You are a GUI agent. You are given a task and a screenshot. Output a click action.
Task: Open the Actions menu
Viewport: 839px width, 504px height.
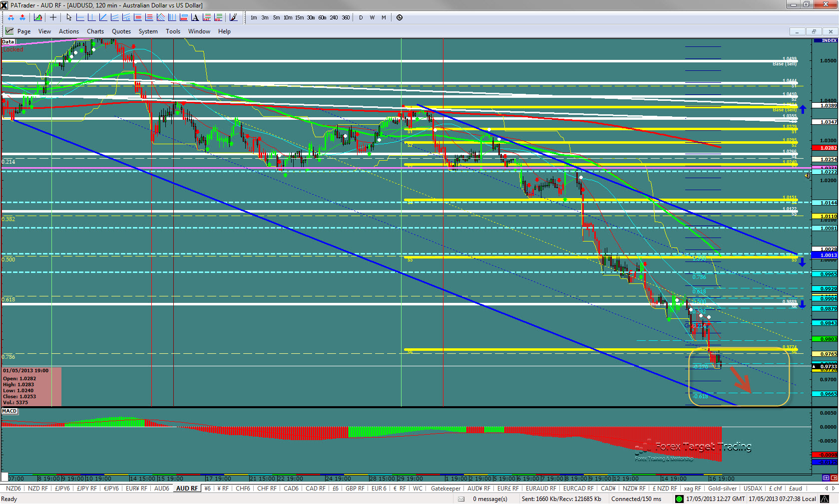tap(69, 31)
